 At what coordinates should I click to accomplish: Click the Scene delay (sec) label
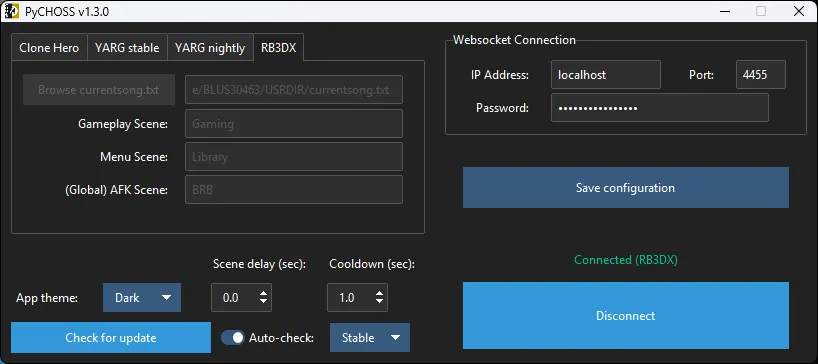click(x=259, y=264)
